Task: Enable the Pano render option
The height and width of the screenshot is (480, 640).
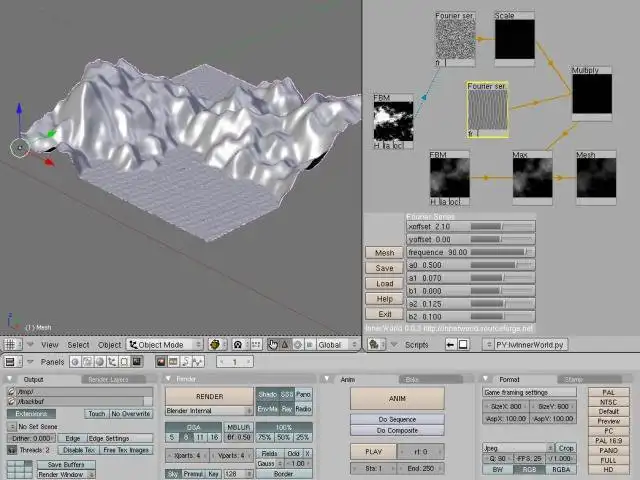Action: point(303,394)
